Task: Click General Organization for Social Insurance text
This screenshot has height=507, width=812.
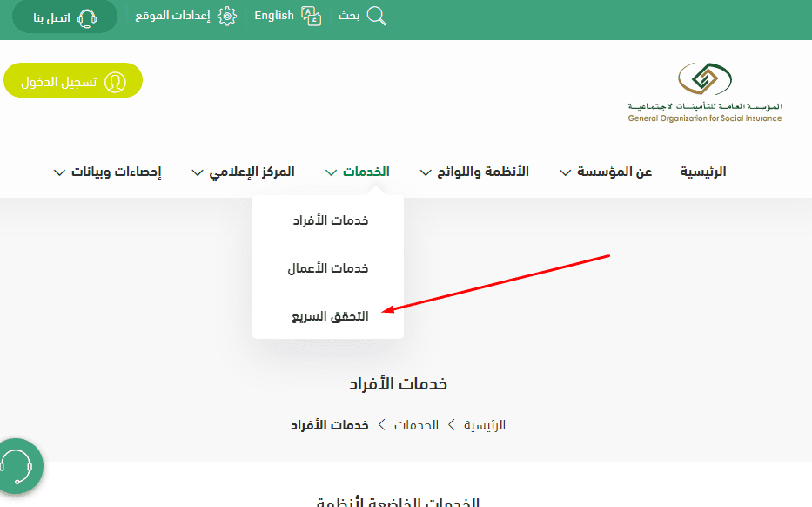Action: (705, 118)
